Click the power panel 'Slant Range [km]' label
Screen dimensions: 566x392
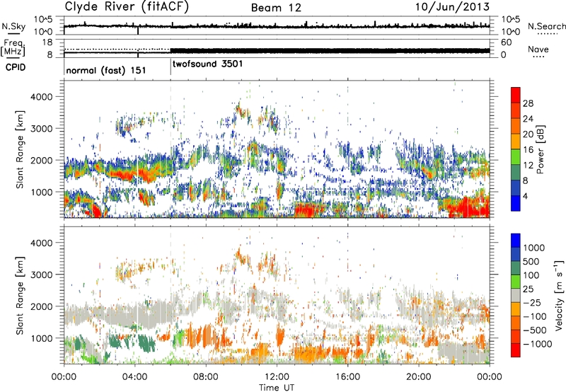pyautogui.click(x=20, y=149)
